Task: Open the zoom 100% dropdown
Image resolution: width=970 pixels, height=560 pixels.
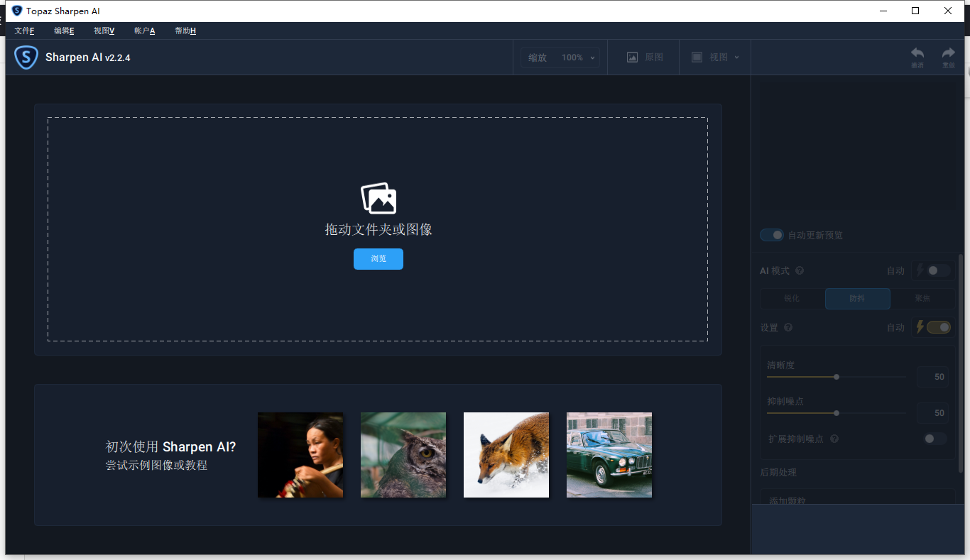Action: tap(560, 57)
